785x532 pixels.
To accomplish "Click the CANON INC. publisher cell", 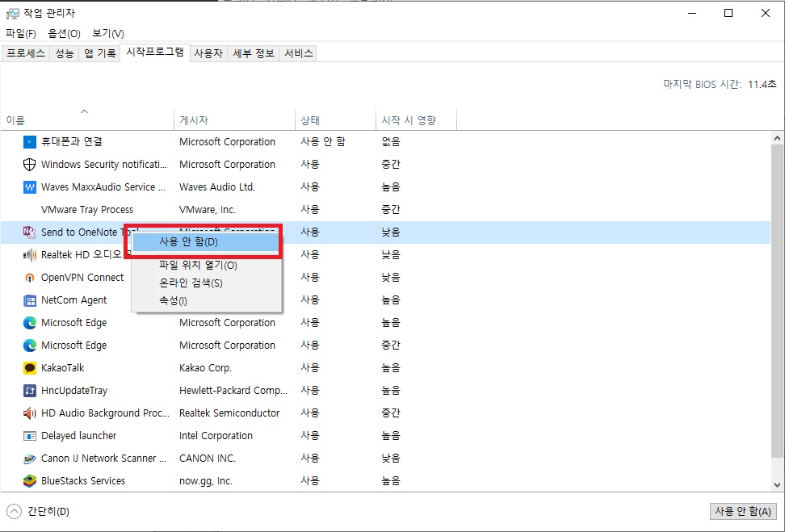I will coord(208,459).
